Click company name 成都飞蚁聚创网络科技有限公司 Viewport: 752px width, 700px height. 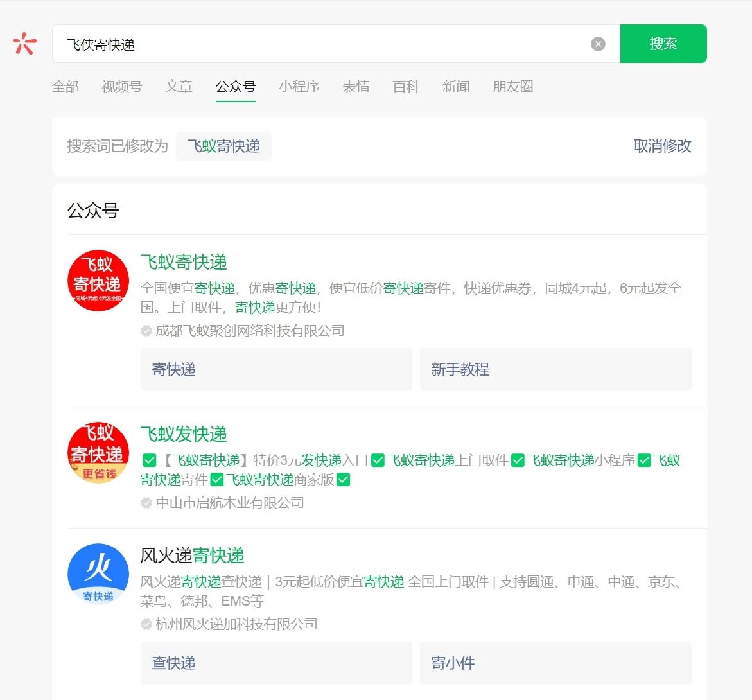tap(250, 331)
